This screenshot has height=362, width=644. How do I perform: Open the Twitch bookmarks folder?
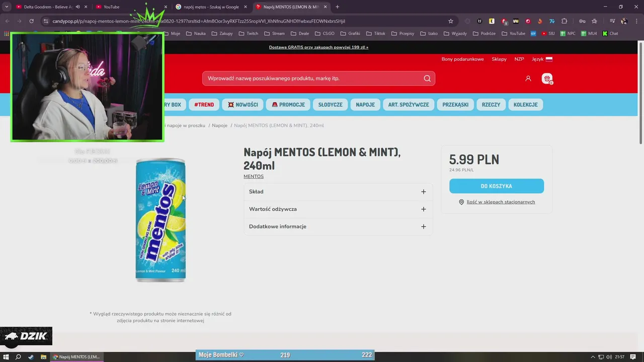pos(248,34)
